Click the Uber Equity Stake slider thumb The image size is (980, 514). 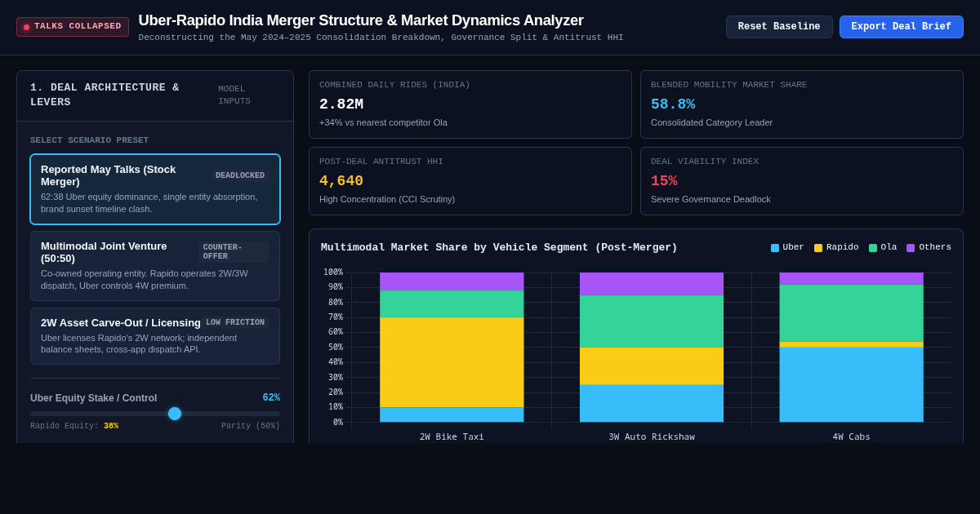(x=175, y=414)
